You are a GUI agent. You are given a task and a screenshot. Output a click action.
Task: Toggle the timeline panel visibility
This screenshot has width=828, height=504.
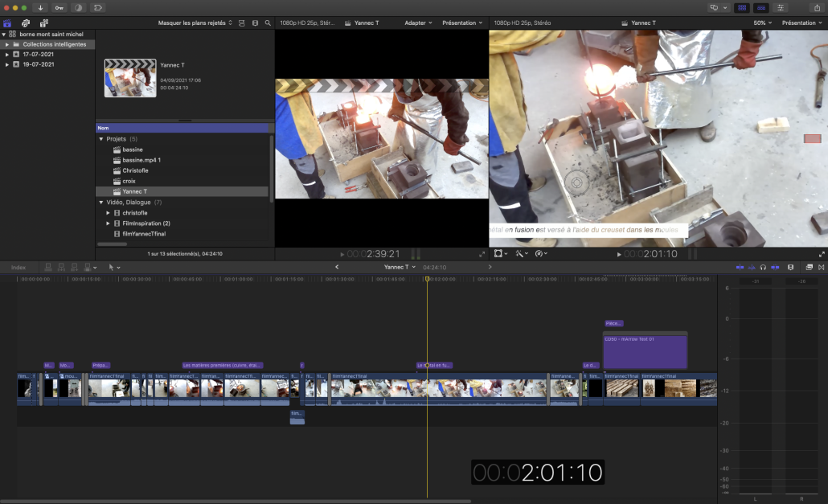761,8
